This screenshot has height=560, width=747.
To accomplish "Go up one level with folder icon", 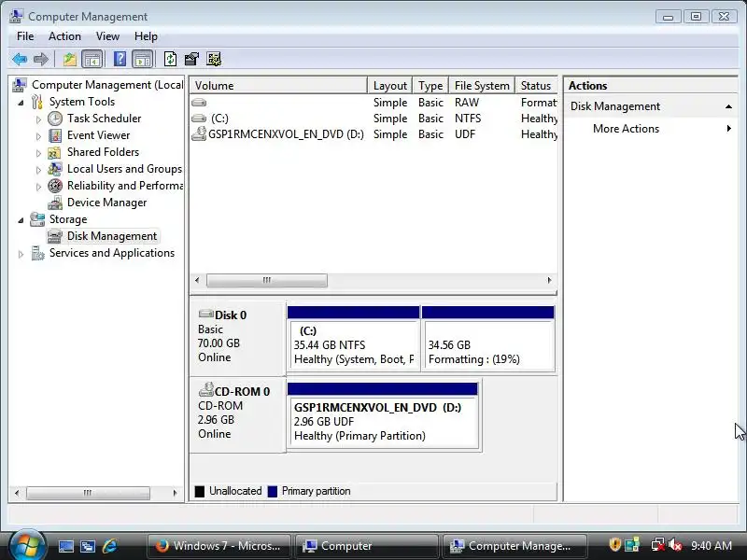I will click(69, 60).
